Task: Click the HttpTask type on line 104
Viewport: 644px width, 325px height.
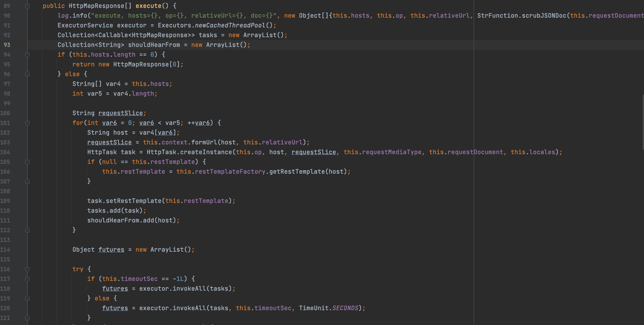Action: click(x=102, y=152)
